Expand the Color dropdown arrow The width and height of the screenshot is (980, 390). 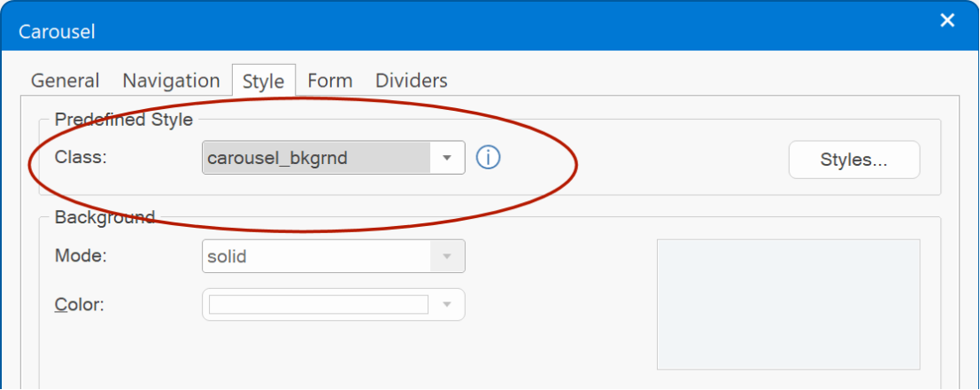[447, 304]
